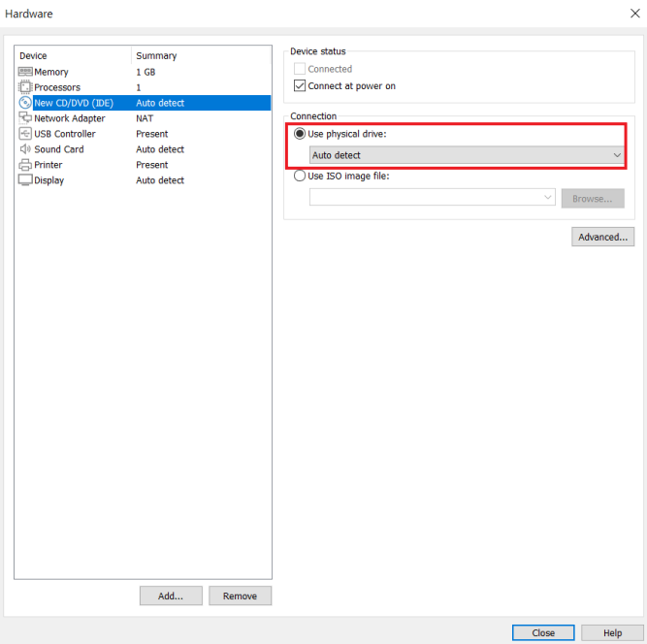The width and height of the screenshot is (647, 644).
Task: Click Sound Card's Auto detect summary
Action: [160, 149]
